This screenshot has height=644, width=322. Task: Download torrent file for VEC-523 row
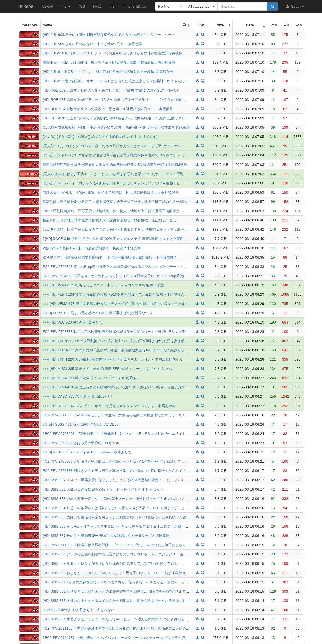pos(197,322)
